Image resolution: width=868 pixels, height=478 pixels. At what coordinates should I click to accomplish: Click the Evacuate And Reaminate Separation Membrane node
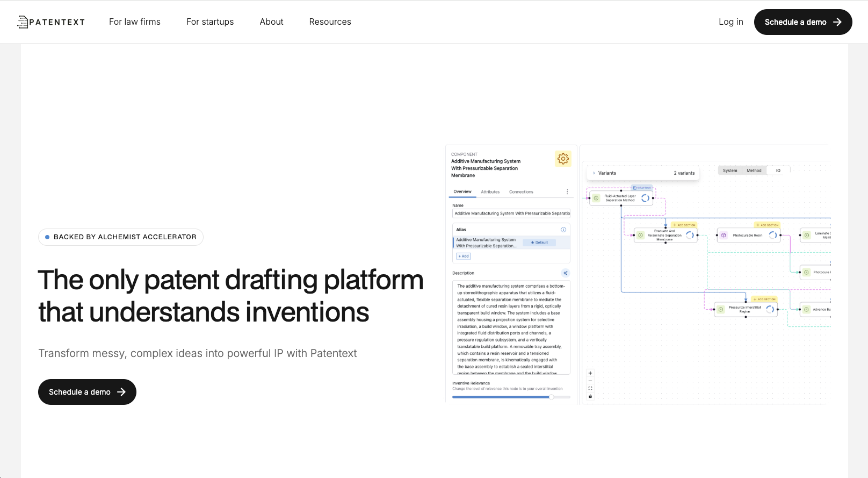point(666,235)
